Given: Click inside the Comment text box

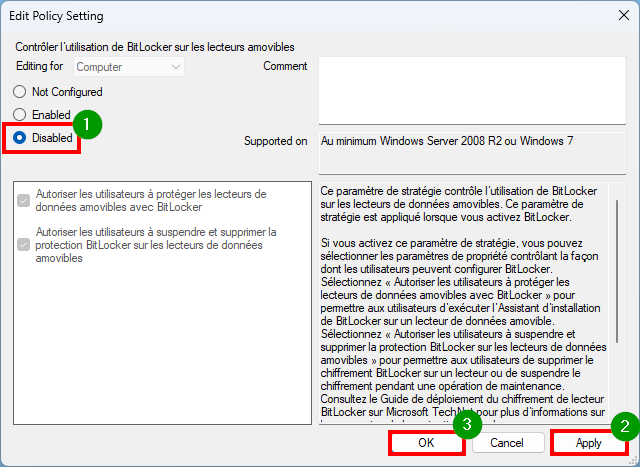Looking at the screenshot, I should (472, 91).
